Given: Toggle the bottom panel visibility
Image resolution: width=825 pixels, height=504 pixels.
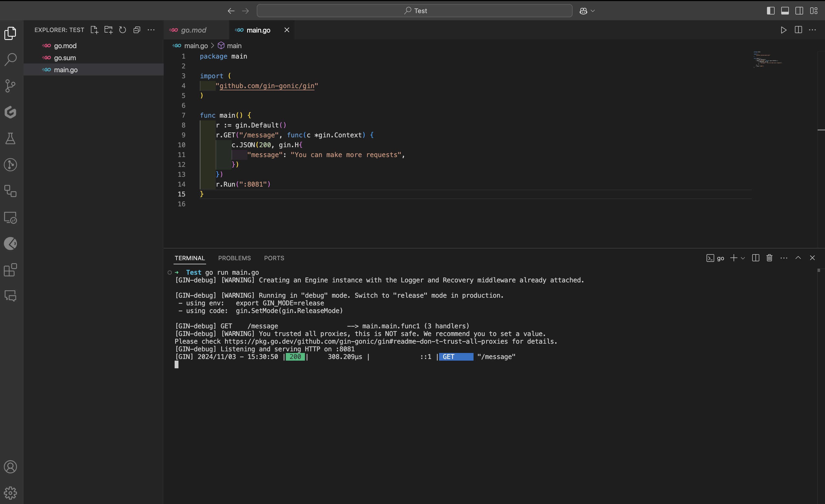Looking at the screenshot, I should [x=785, y=10].
